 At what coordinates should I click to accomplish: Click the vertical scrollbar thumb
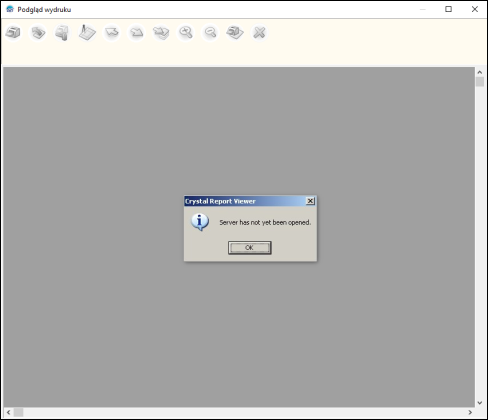[x=480, y=82]
